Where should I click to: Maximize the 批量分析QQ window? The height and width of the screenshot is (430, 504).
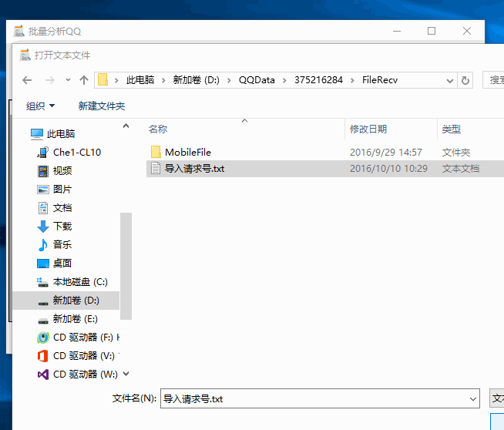tap(432, 31)
